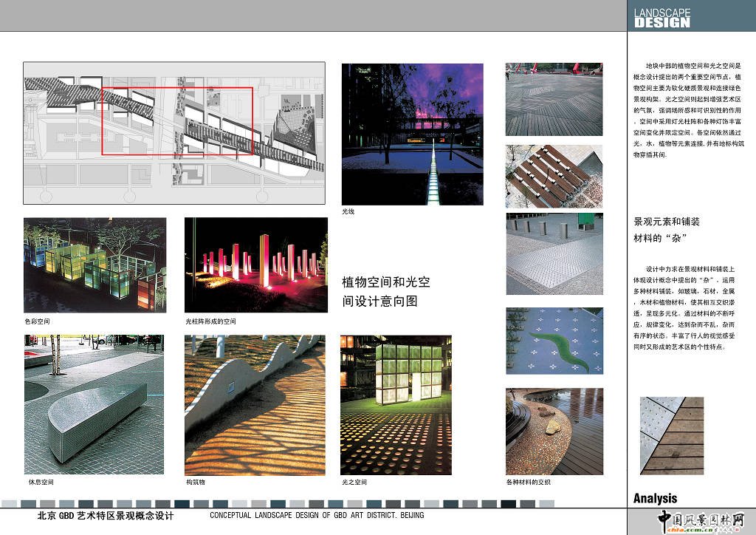Select the 色彩空间 colored glass boxes image
The width and height of the screenshot is (756, 535).
pyautogui.click(x=94, y=265)
